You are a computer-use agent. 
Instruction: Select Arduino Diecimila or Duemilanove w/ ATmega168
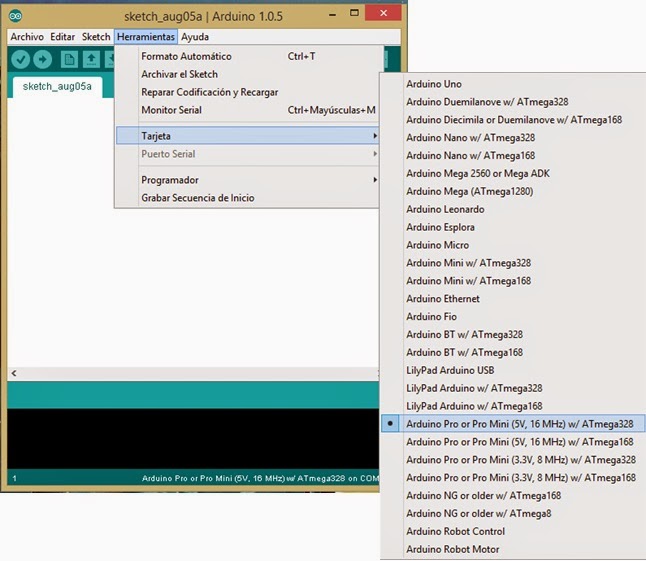click(513, 120)
